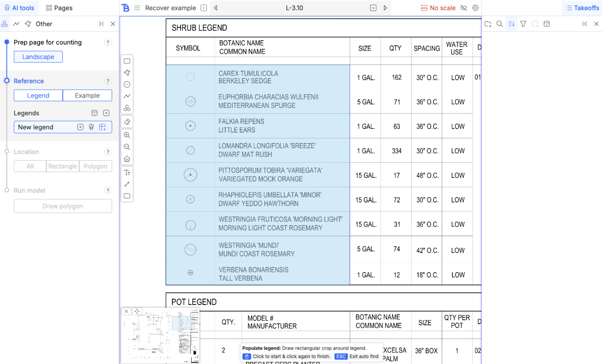This screenshot has height=364, width=603.
Task: Select the polyline tool in left header
Action: pyautogui.click(x=16, y=24)
